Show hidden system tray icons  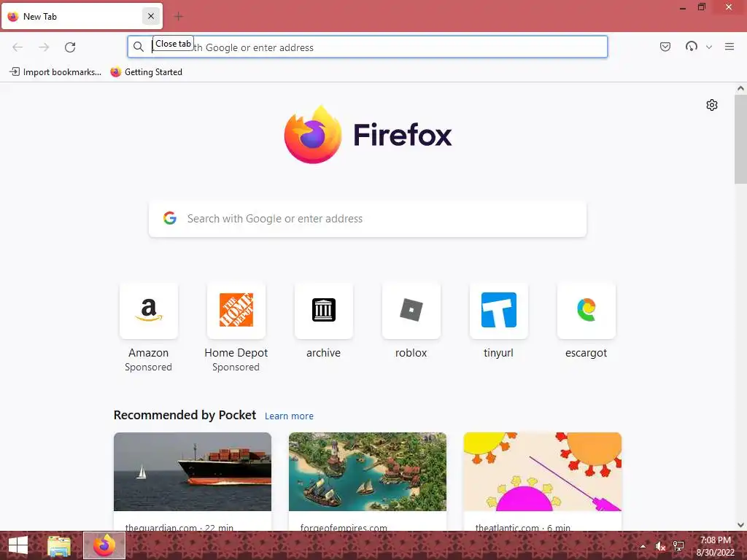click(x=643, y=546)
